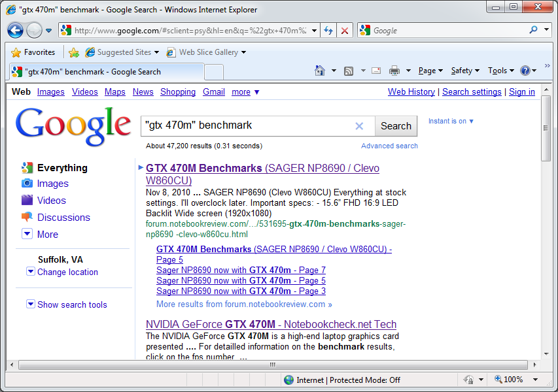Click the horizontal scrollbar thumb
Viewport: 558px width, 392px height.
tap(273, 365)
